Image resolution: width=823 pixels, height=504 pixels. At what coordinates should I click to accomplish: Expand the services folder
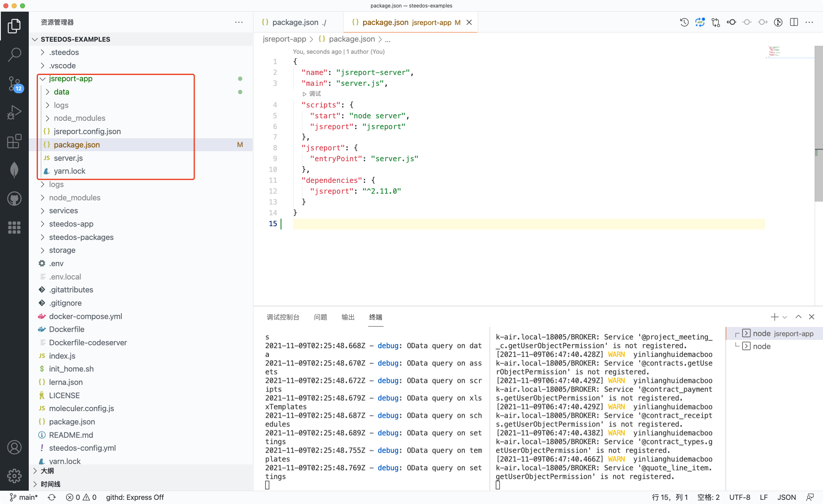tap(141, 211)
